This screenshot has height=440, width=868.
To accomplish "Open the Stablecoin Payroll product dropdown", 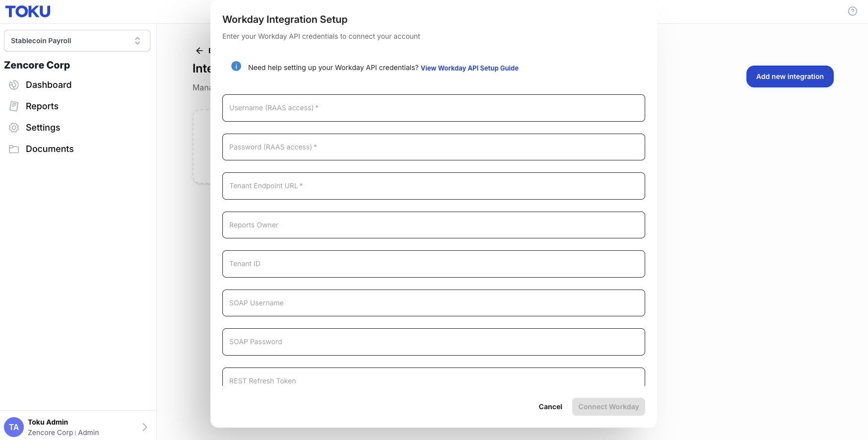I will 77,41.
